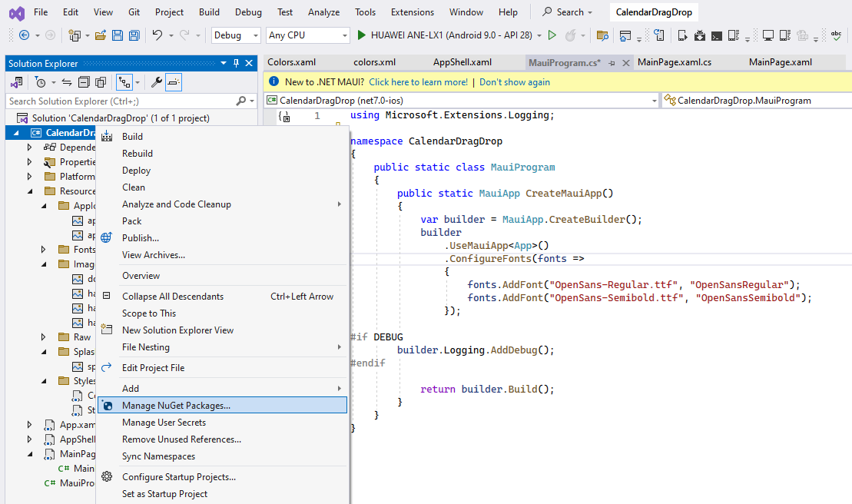Select Manage NuGet Packages... from context menu
This screenshot has height=504, width=852.
pyautogui.click(x=222, y=405)
